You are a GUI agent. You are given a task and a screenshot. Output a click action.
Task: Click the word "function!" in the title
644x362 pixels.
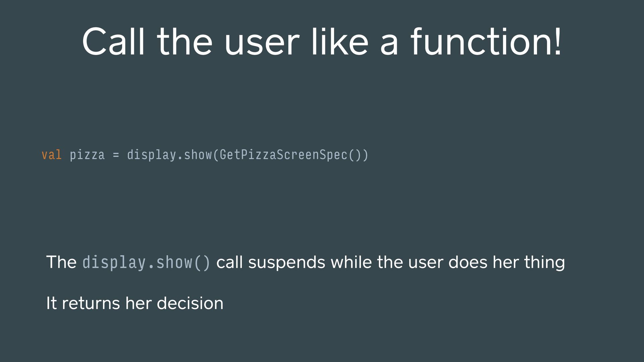(x=486, y=42)
